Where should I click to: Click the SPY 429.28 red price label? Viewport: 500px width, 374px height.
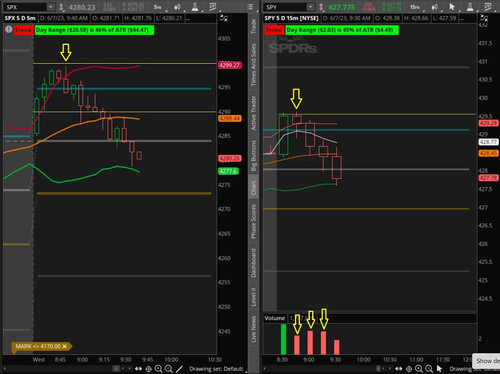tap(489, 123)
